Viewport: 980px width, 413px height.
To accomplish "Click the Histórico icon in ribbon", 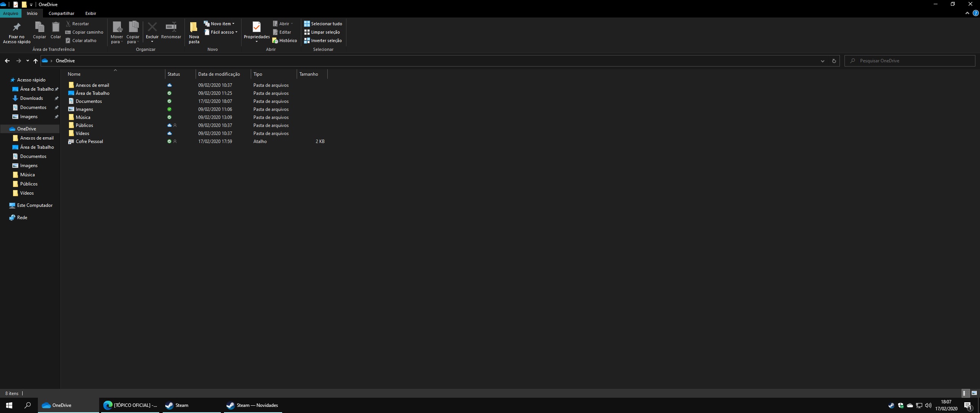I will [x=275, y=41].
